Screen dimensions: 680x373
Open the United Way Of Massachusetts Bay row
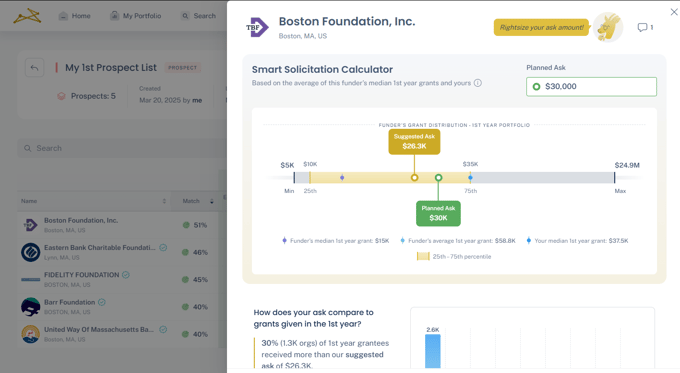[117, 334]
